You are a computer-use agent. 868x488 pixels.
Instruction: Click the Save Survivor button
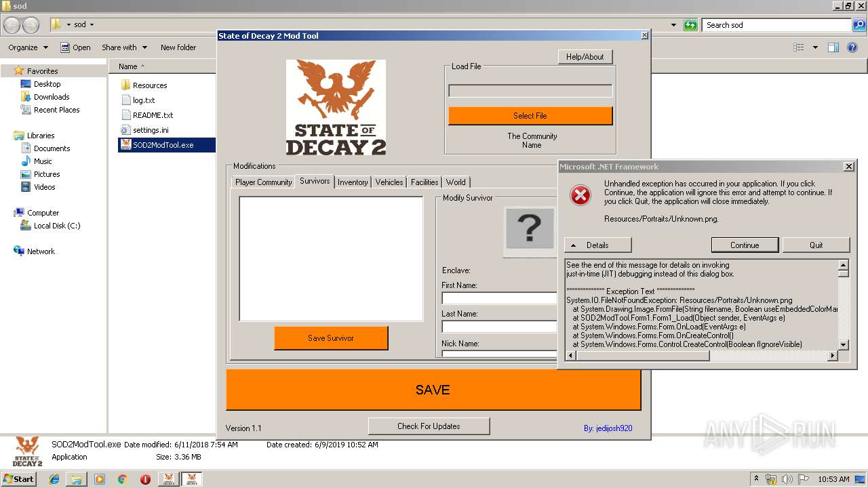coord(331,338)
